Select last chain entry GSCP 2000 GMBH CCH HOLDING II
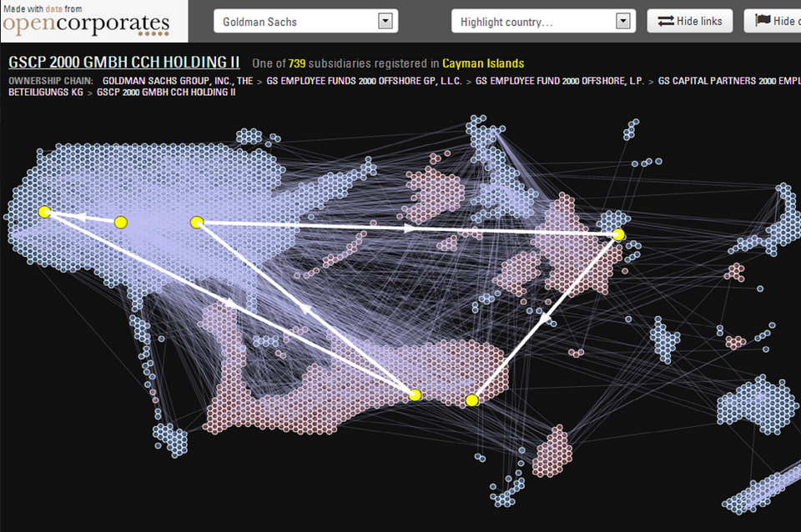This screenshot has width=801, height=532. pyautogui.click(x=166, y=93)
